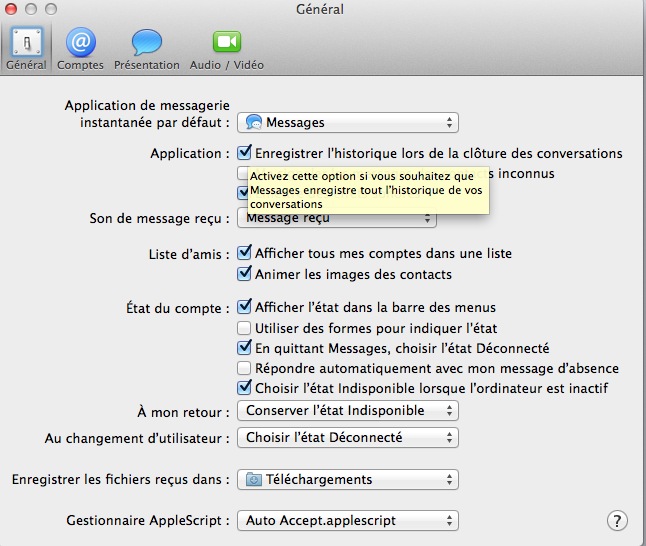
Task: Disable saving history when conversations close
Action: (x=244, y=154)
